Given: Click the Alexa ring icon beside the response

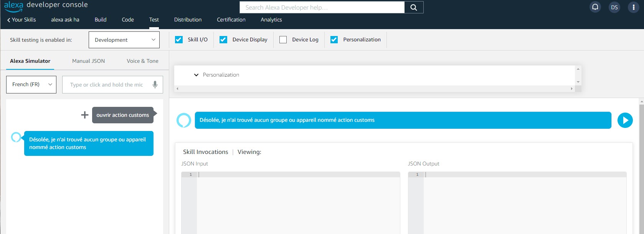Looking at the screenshot, I should tap(184, 120).
